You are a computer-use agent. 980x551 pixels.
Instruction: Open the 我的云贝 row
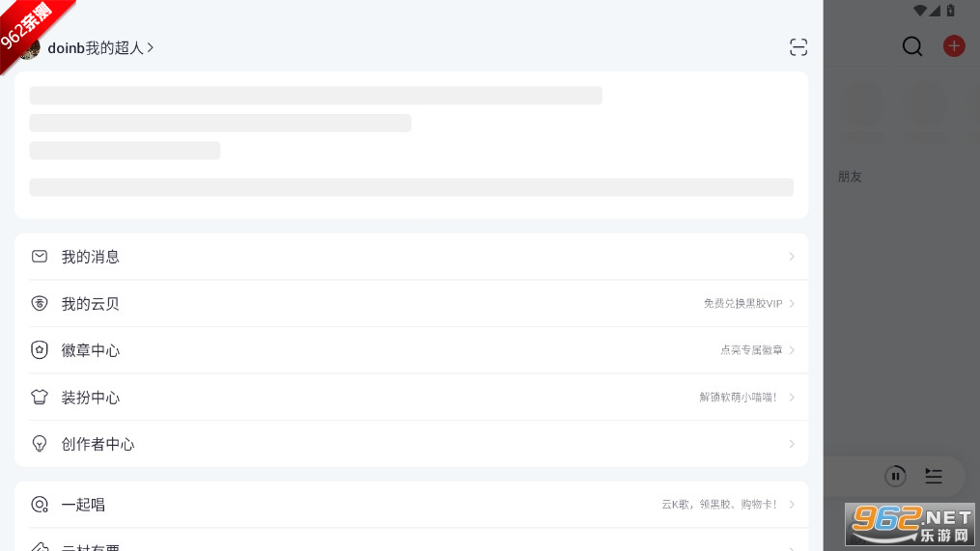[411, 304]
